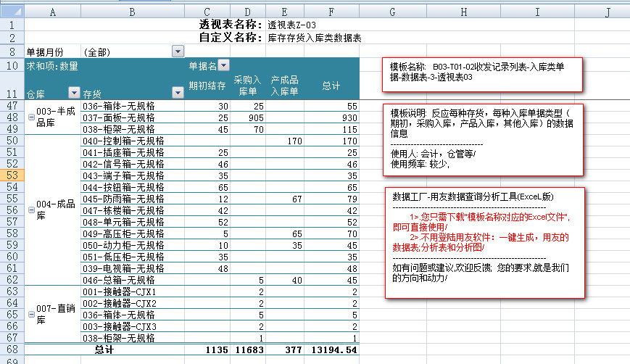Open the 单据月份 (全部) filter dropdown

pos(178,51)
